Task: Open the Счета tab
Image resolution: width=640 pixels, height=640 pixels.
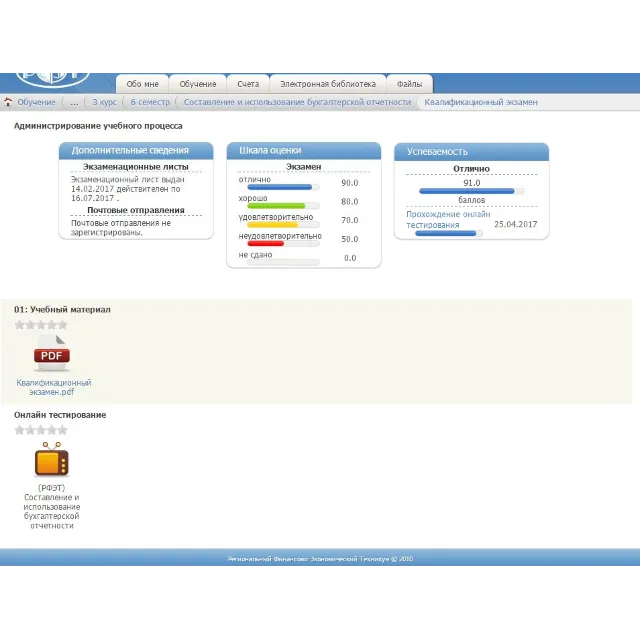Action: (248, 84)
